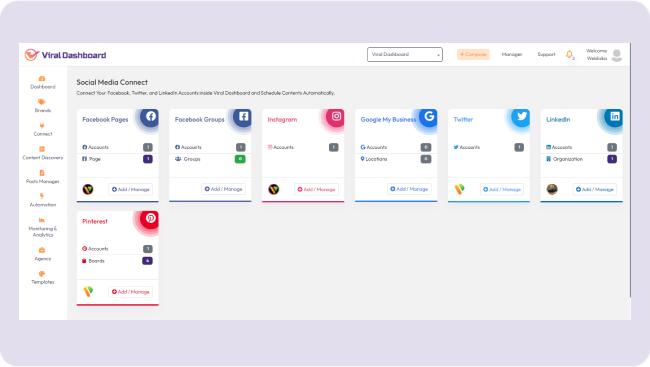This screenshot has width=650, height=367.
Task: Open the Templates sidebar item
Action: coord(42,278)
